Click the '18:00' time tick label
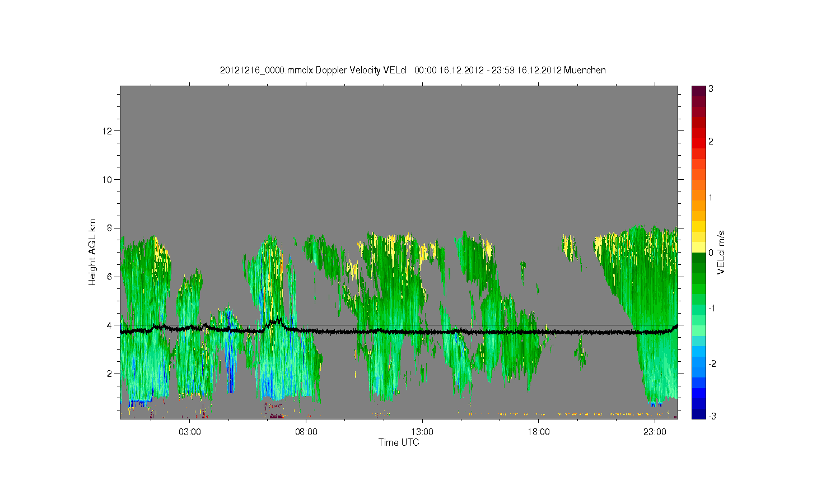Viewport: 840px width, 504px height. tap(539, 432)
